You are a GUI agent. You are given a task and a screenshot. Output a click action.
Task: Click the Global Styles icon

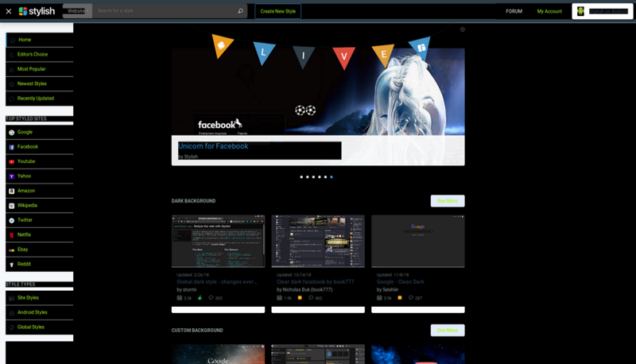pyautogui.click(x=12, y=327)
